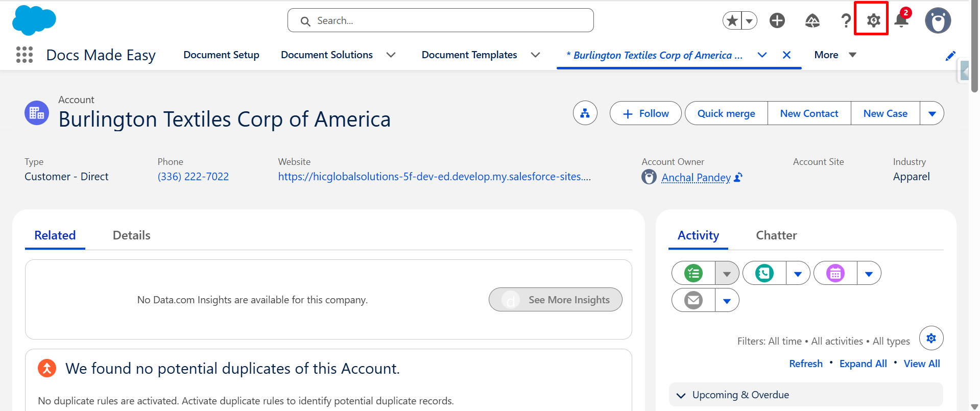Select the Burlington Textiles Corp tab

click(655, 55)
